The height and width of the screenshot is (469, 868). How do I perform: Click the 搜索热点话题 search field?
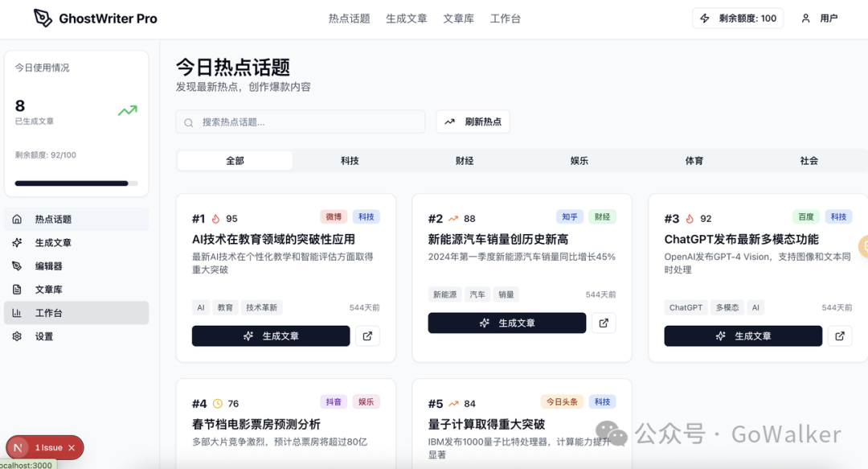tap(300, 121)
